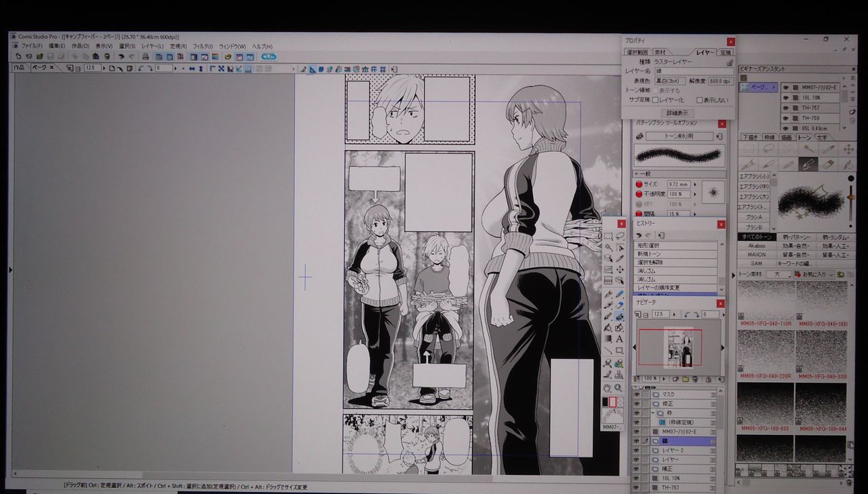This screenshot has height=494, width=868.
Task: Select the transparent color swatch in tool palette
Action: click(620, 402)
